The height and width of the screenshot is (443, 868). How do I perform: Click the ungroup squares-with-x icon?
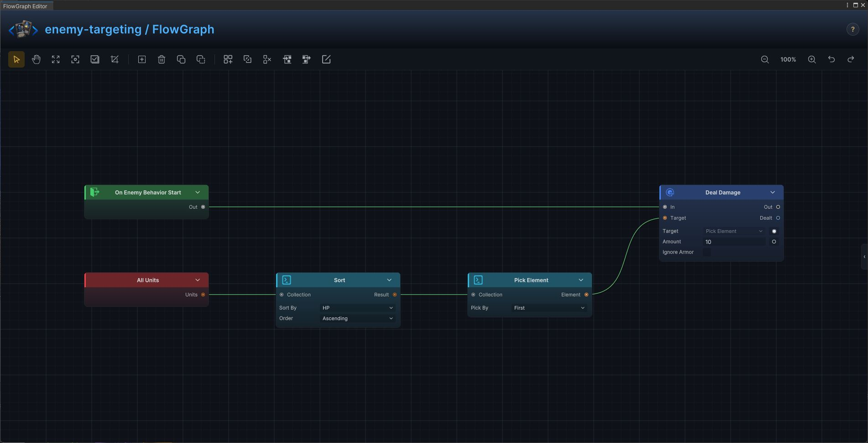(267, 59)
